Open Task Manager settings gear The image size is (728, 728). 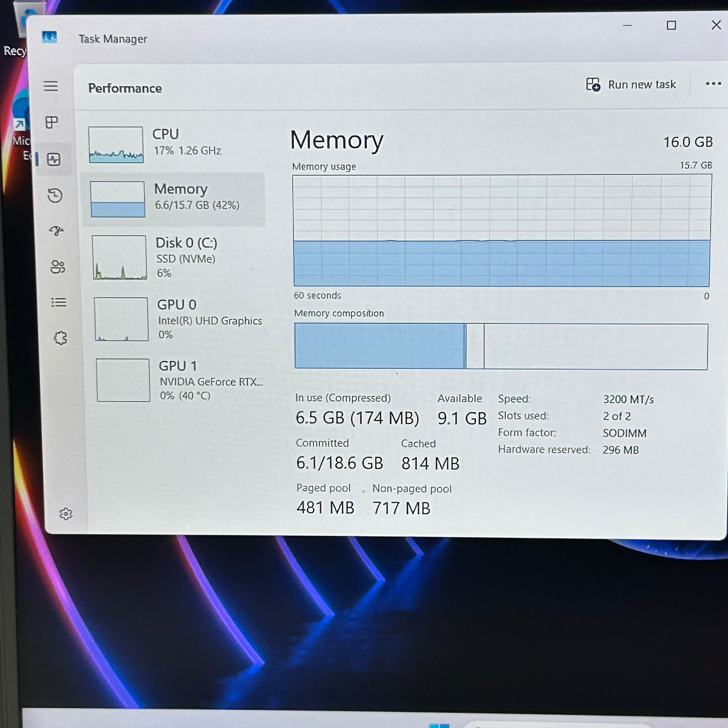pos(66,513)
